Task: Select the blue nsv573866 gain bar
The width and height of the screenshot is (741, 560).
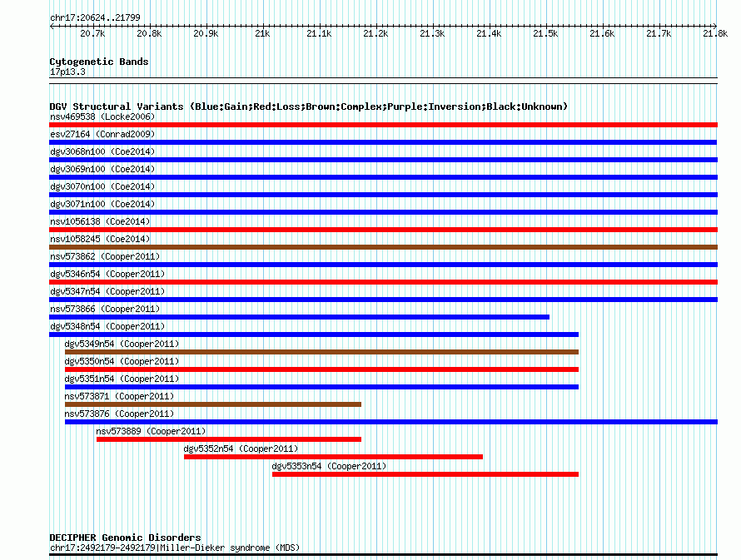Action: 299,317
